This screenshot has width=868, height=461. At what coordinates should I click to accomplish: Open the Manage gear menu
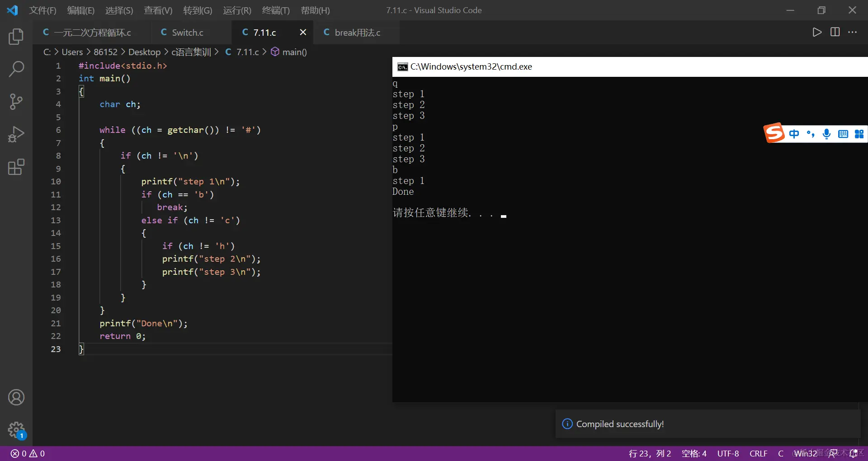[x=16, y=430]
